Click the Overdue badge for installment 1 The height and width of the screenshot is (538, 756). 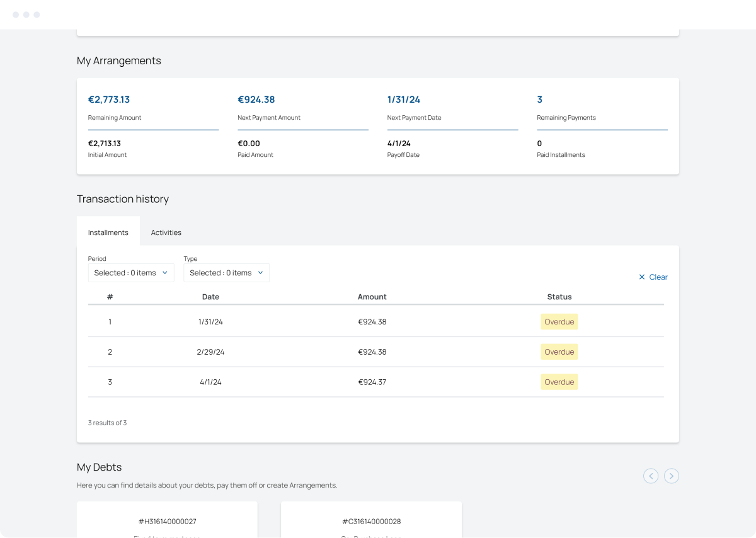559,321
